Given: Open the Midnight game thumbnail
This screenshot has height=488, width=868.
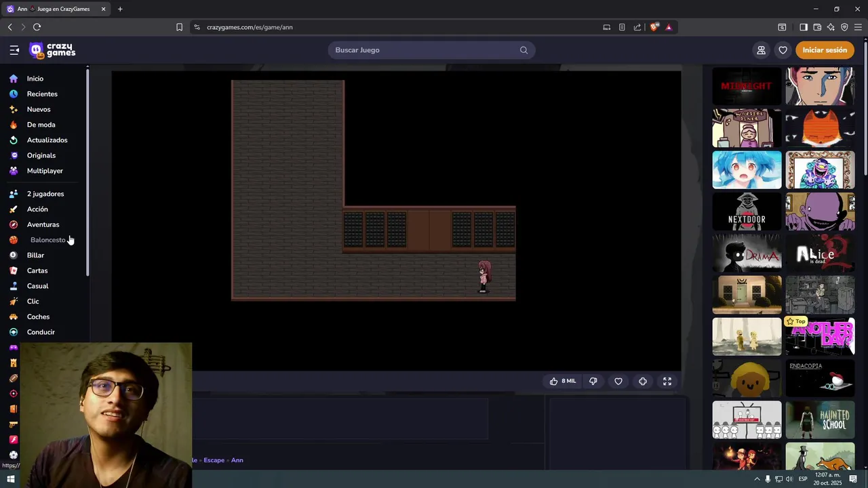Looking at the screenshot, I should [x=747, y=86].
